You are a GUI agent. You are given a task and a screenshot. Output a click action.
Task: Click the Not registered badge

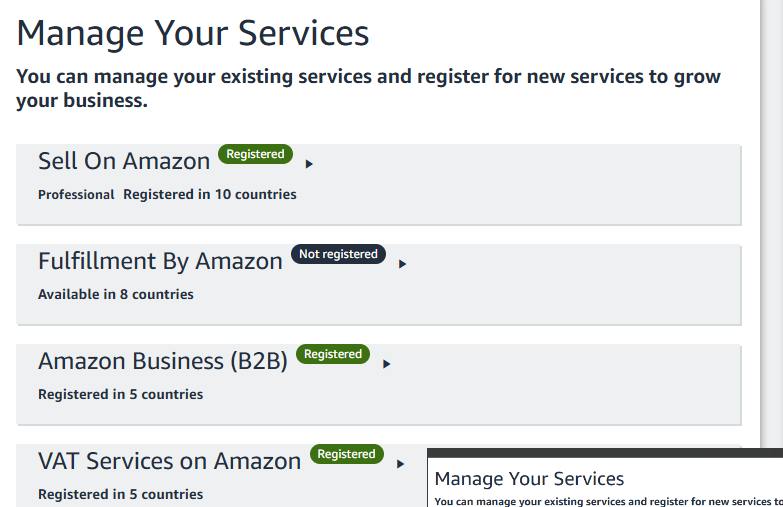(x=338, y=254)
